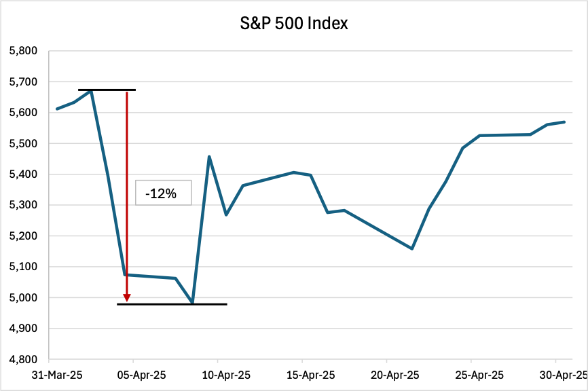Click the 10-Apr-25 date label

(217, 374)
